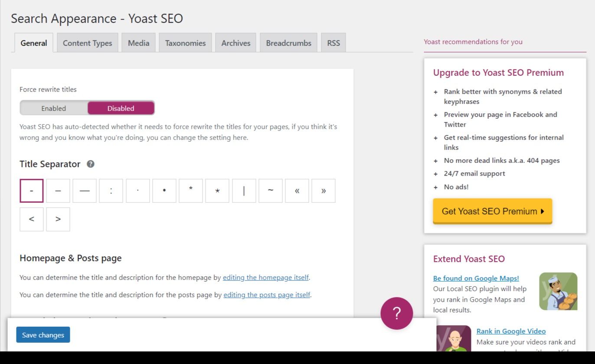Select the en dash title separator

[58, 191]
